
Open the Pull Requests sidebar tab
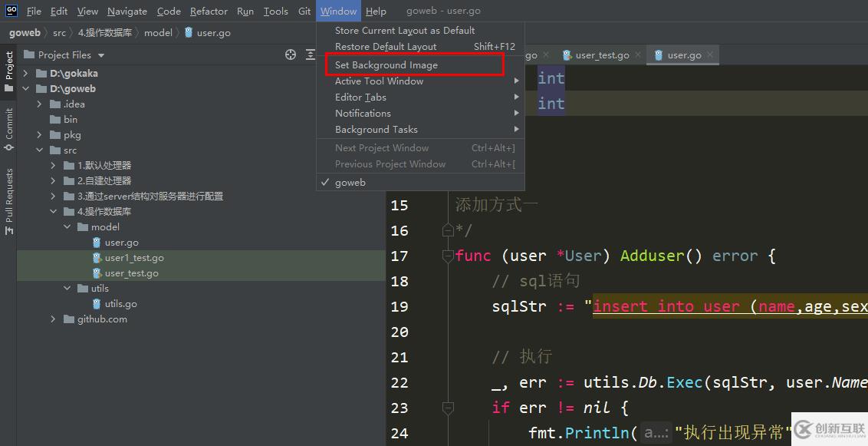pos(9,201)
